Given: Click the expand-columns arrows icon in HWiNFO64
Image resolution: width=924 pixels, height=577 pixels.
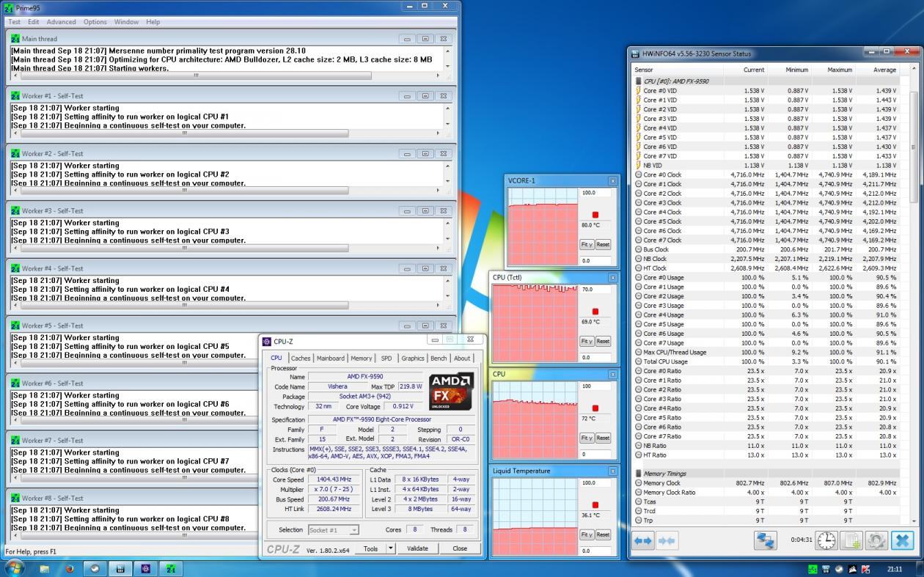Looking at the screenshot, I should pos(643,541).
